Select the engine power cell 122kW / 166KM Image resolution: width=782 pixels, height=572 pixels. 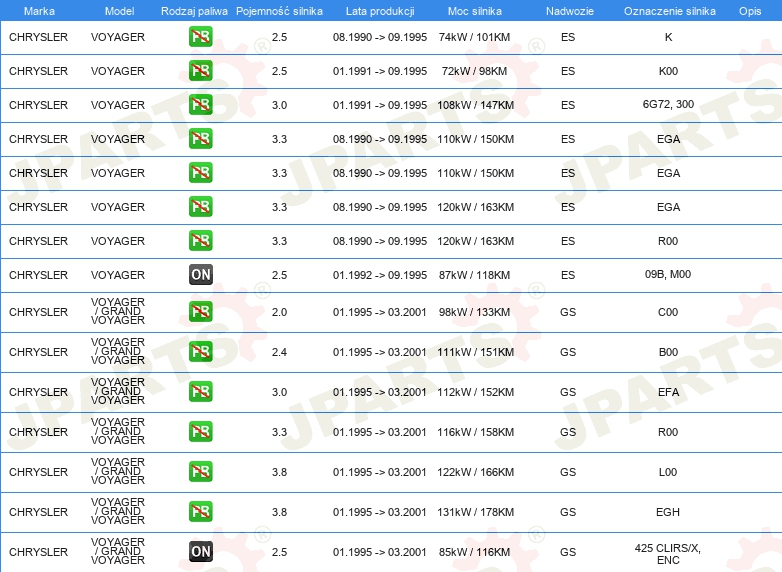tap(475, 472)
